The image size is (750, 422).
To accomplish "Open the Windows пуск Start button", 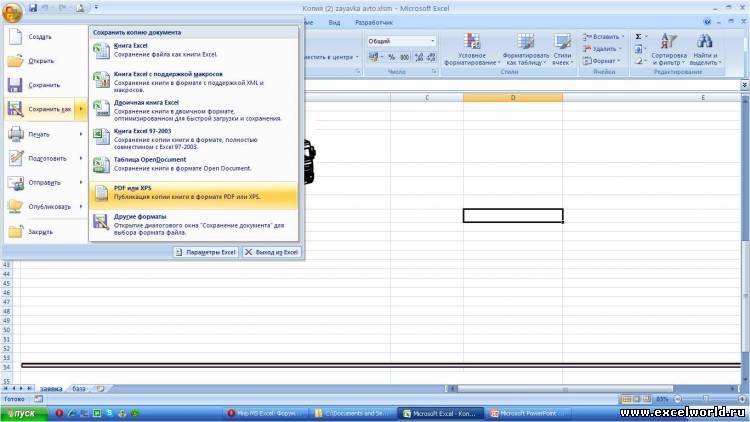I will click(24, 413).
